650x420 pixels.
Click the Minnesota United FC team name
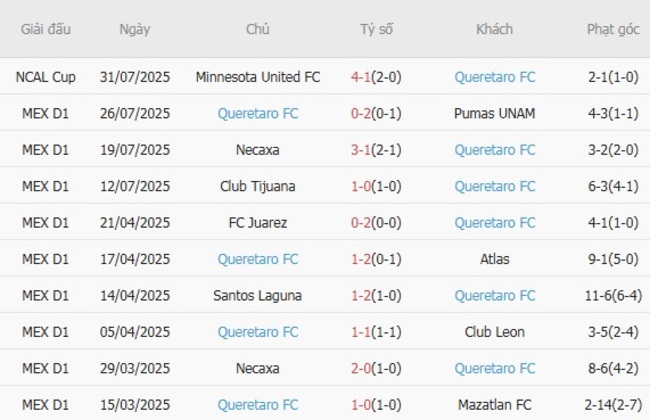click(258, 77)
